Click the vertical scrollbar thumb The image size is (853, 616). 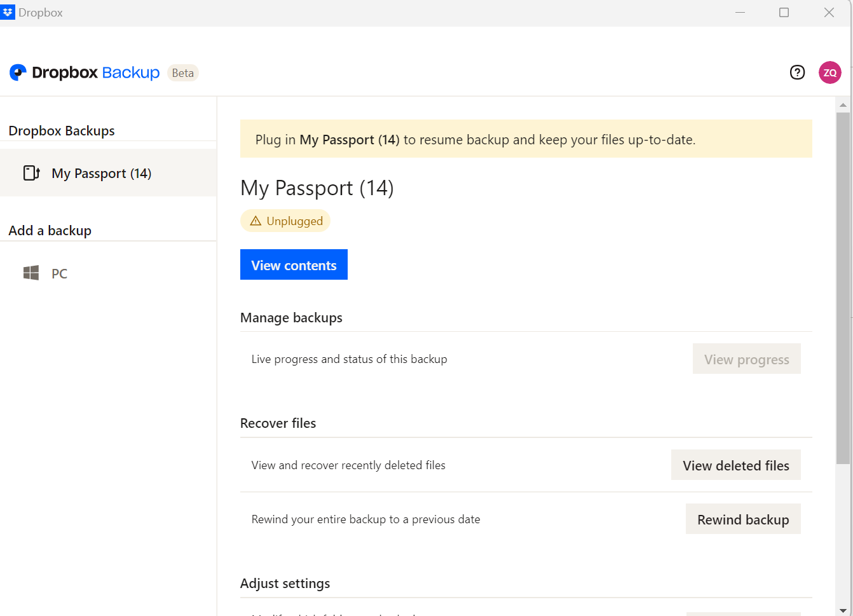(843, 288)
